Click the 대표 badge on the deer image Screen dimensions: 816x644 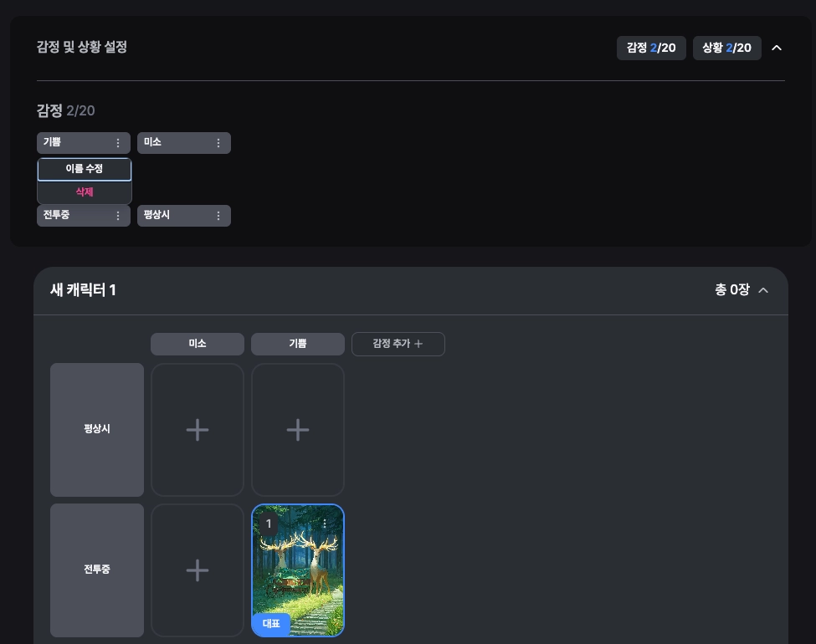point(271,624)
